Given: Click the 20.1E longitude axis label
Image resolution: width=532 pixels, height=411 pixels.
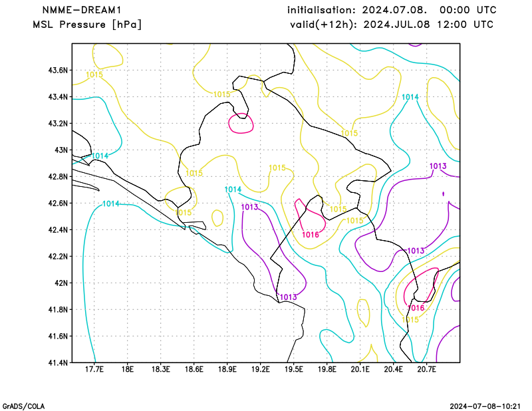Looking at the screenshot, I should (360, 369).
